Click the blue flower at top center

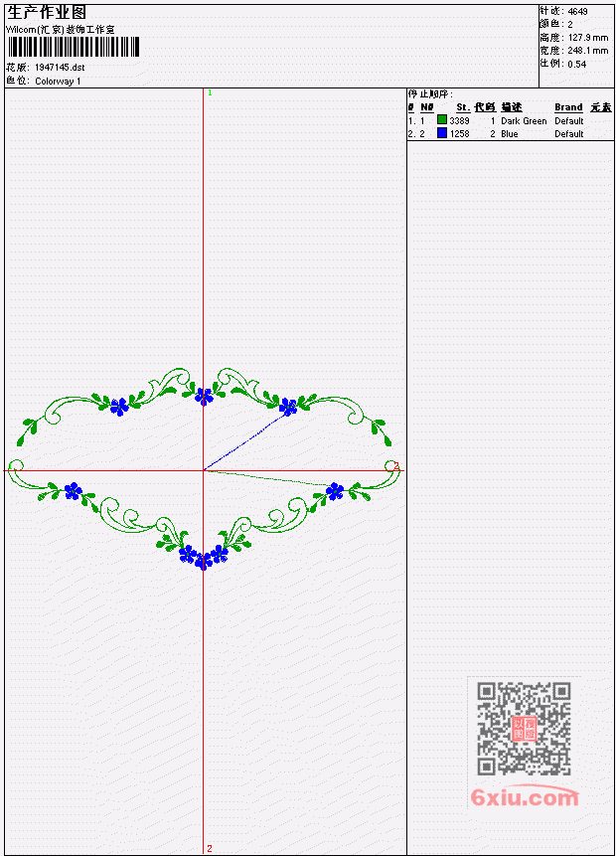tap(204, 396)
